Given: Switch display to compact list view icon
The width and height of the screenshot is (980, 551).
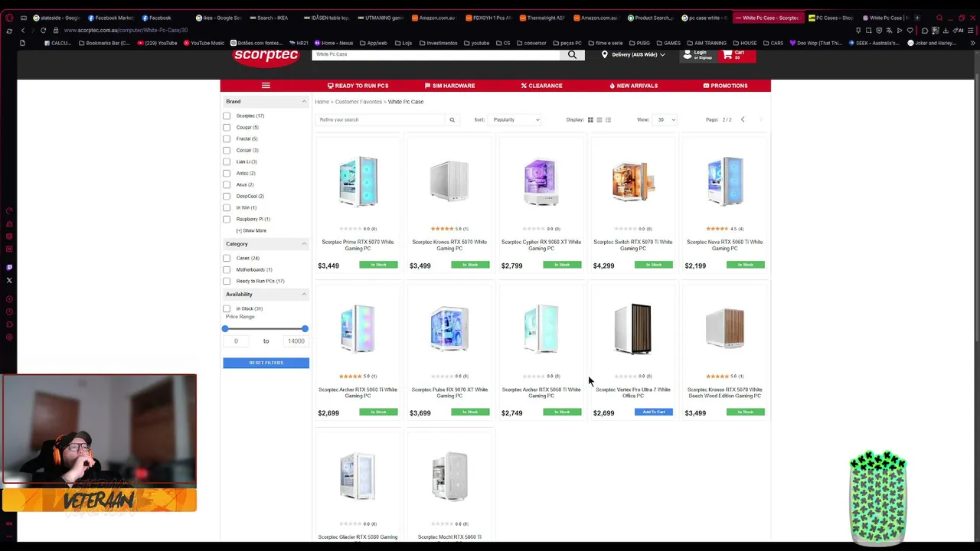Looking at the screenshot, I should 599,119.
